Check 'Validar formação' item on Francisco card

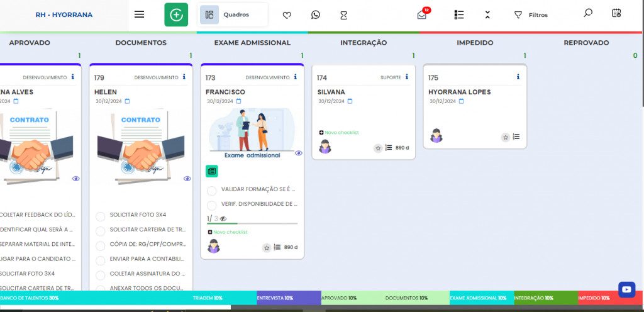point(212,190)
